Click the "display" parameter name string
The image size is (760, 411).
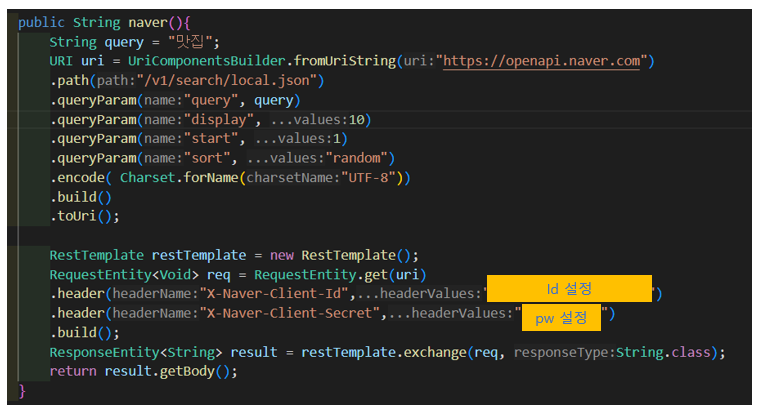point(219,120)
